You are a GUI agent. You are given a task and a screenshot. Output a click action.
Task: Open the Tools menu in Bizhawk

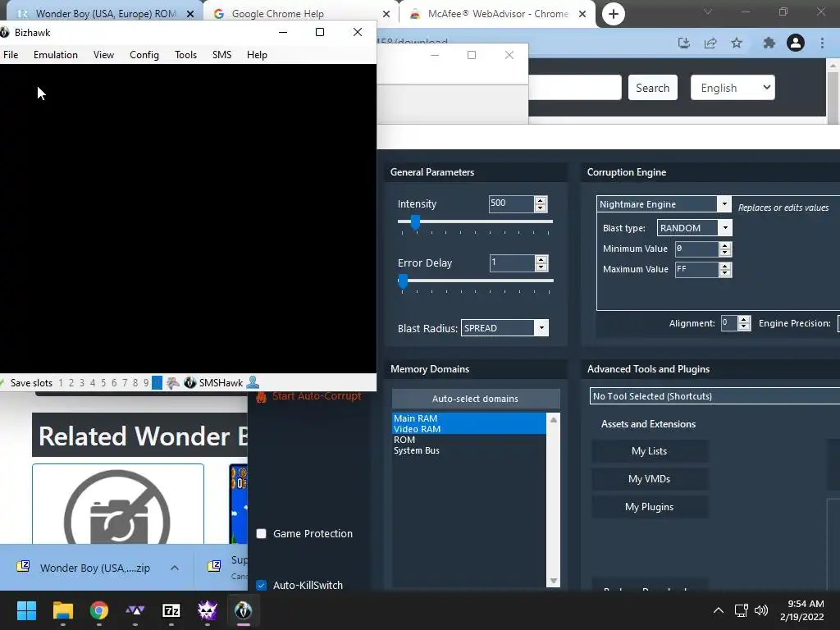click(x=186, y=55)
